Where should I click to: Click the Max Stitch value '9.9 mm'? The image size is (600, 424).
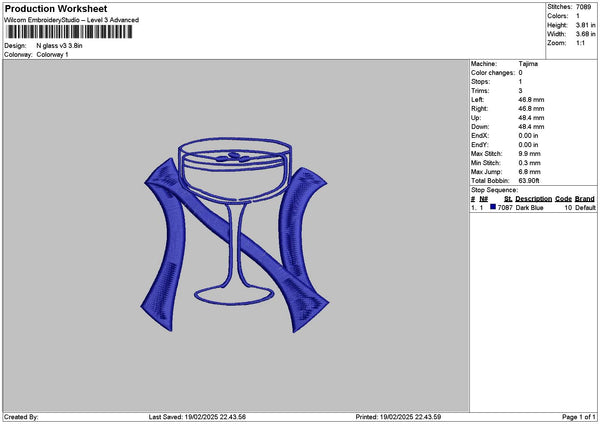[530, 154]
